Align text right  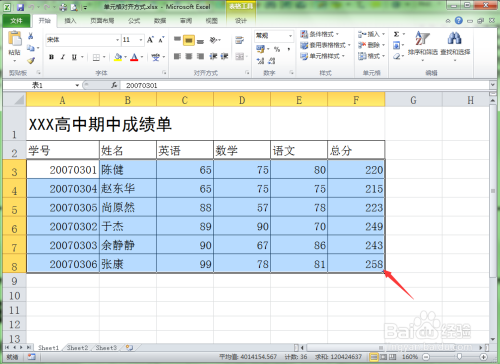point(200,56)
